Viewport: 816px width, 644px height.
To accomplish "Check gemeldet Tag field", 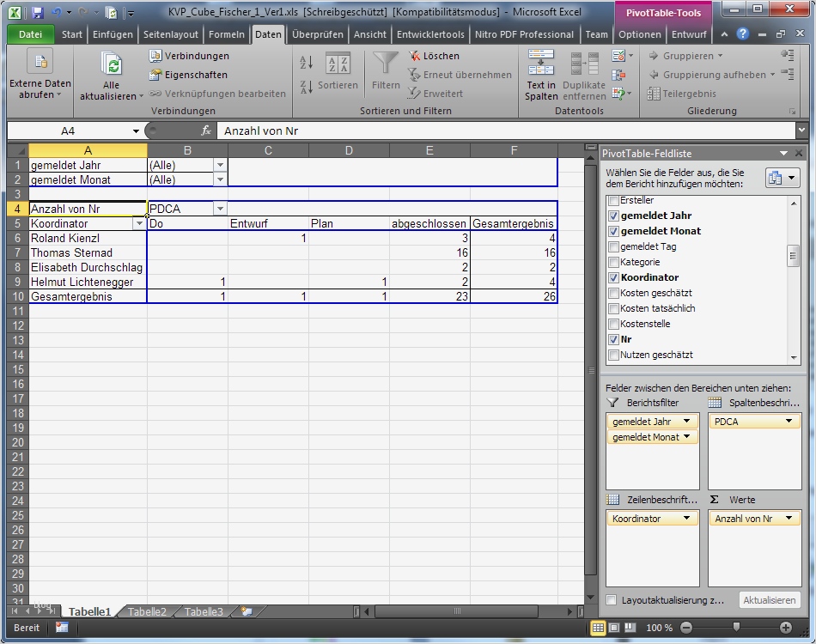I will (x=613, y=247).
